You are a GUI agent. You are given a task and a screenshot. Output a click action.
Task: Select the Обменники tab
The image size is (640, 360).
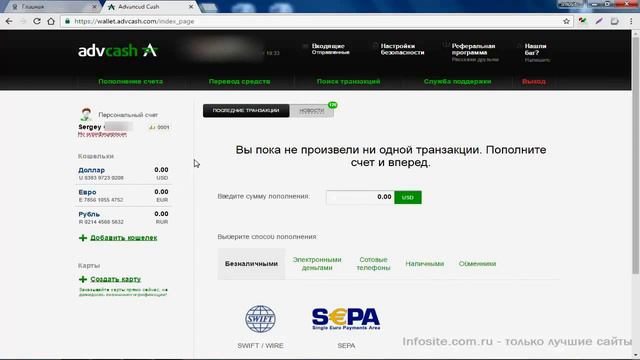click(x=477, y=264)
